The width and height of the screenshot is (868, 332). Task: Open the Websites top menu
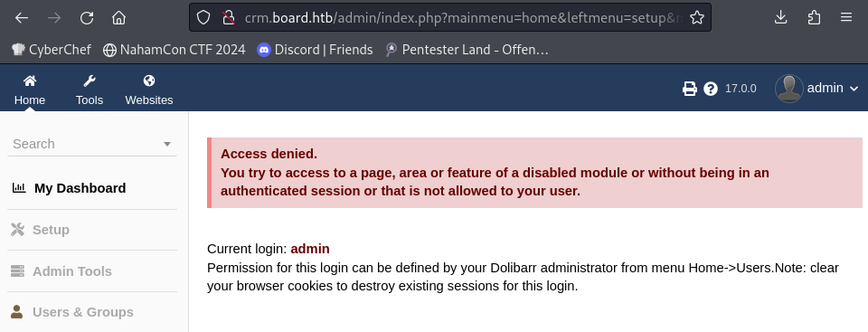pyautogui.click(x=149, y=90)
